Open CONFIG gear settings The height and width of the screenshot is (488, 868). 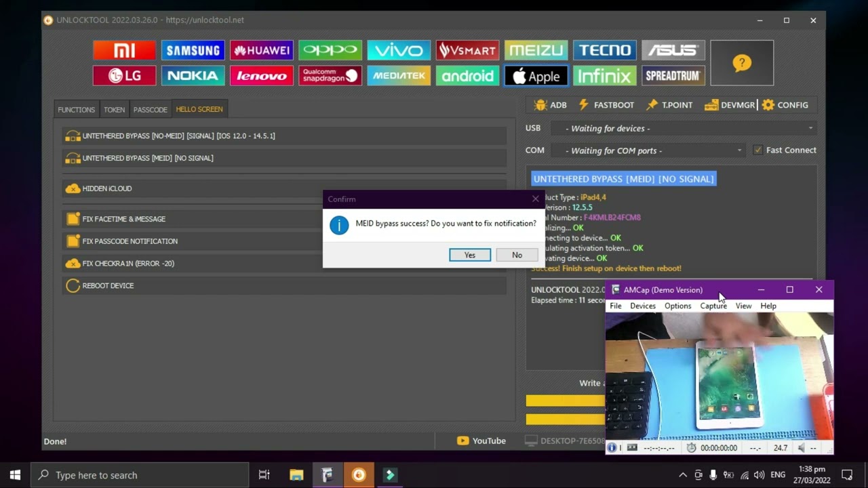[785, 105]
